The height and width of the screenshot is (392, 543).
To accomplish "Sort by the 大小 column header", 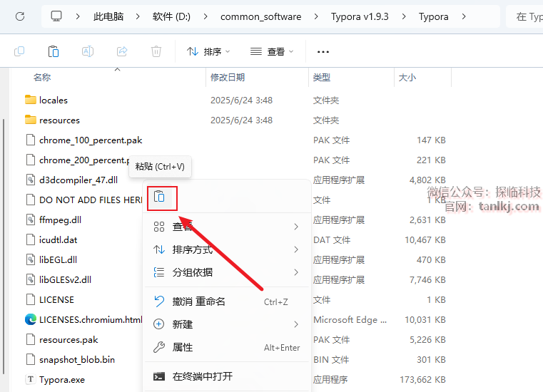I will [x=407, y=77].
